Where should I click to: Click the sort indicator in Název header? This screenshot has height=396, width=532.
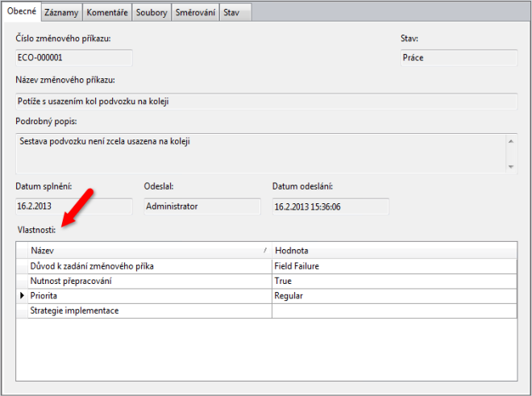(265, 250)
